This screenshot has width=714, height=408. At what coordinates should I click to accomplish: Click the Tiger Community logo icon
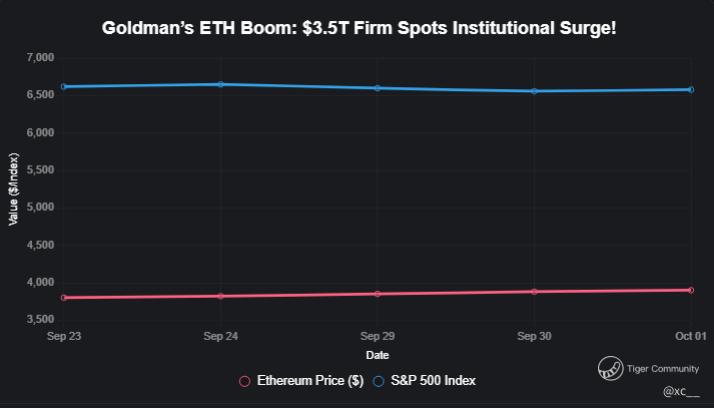point(609,369)
